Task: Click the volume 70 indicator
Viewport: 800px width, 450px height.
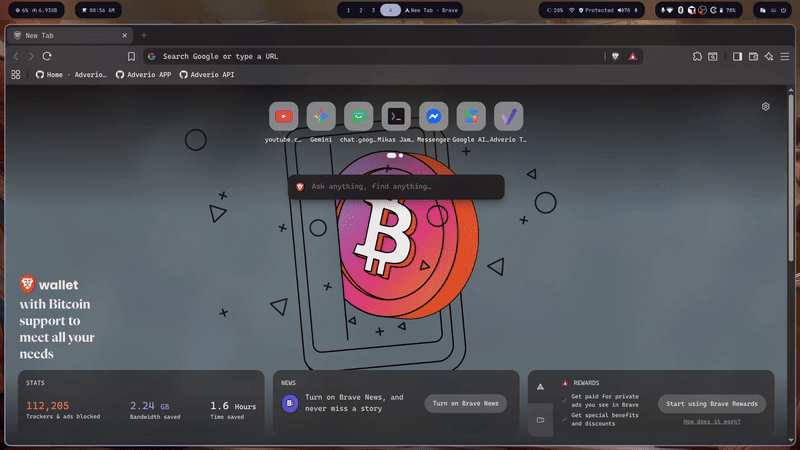Action: coord(624,10)
